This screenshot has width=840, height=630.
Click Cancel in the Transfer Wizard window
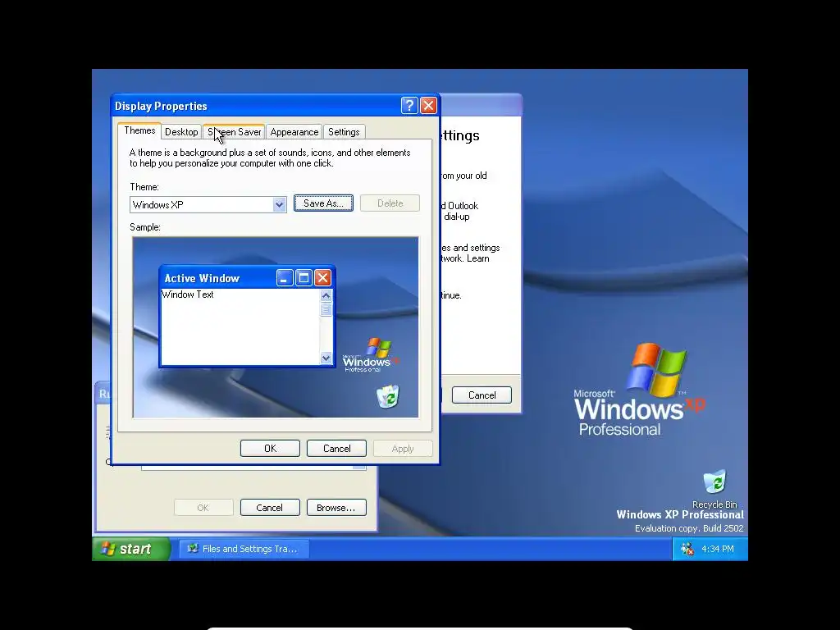tap(482, 395)
